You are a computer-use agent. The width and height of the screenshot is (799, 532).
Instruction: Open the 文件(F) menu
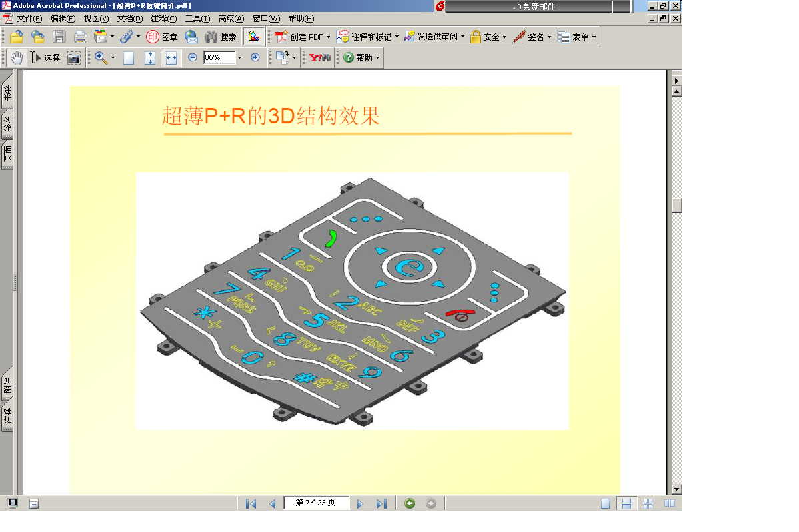pos(29,19)
